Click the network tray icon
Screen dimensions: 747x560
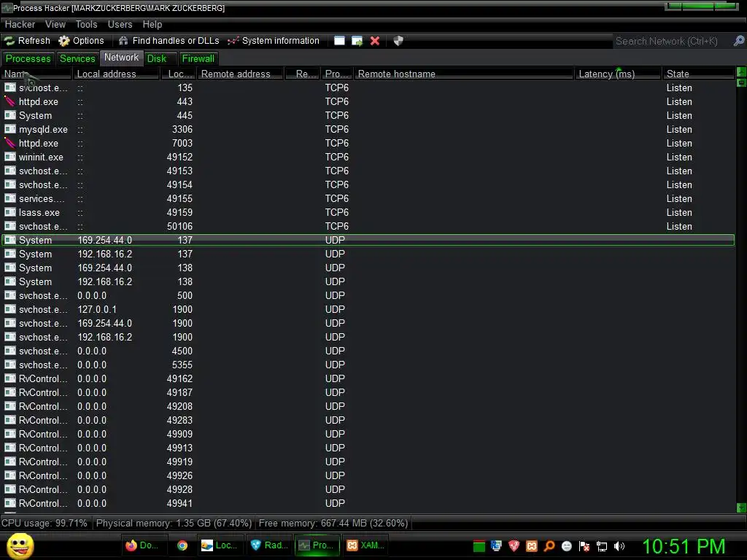coord(602,546)
